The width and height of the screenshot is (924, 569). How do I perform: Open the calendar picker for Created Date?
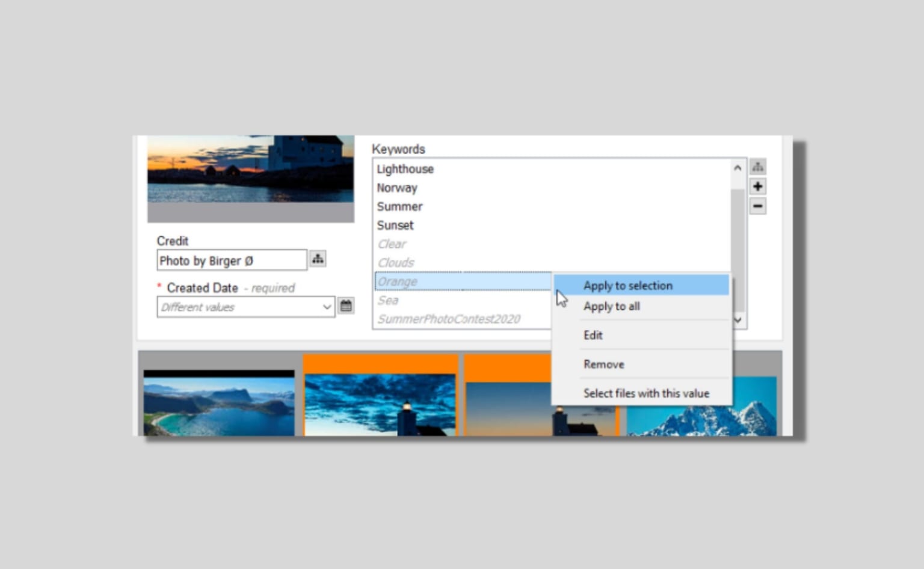click(x=346, y=306)
